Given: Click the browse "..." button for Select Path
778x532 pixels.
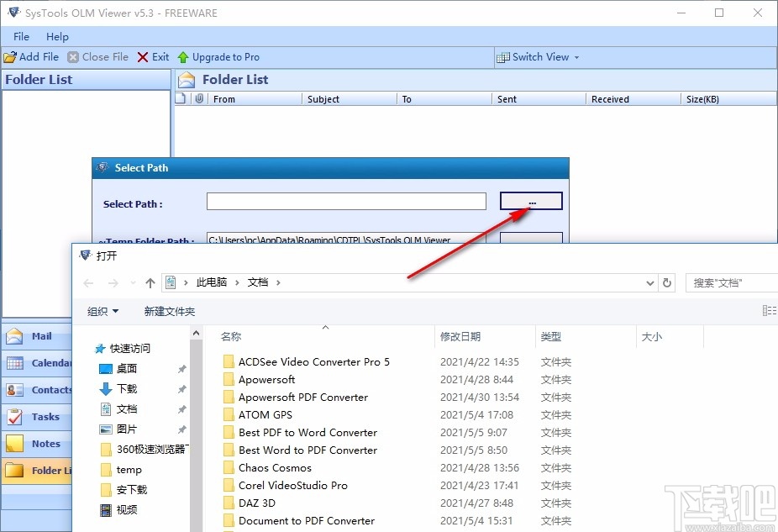Looking at the screenshot, I should click(x=530, y=201).
